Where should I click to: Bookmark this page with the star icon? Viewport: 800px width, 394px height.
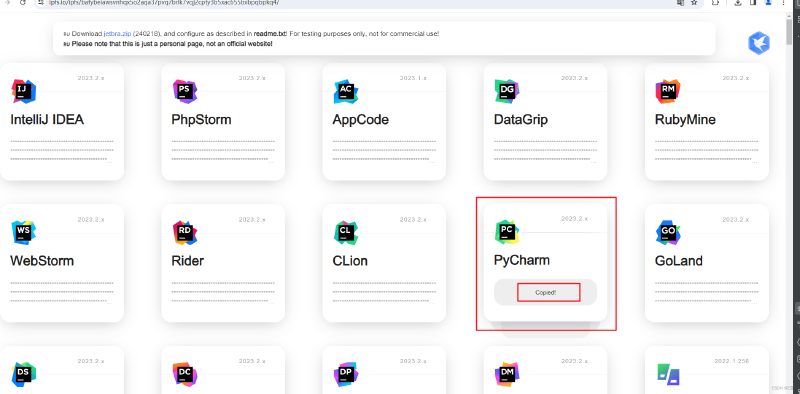pos(694,3)
